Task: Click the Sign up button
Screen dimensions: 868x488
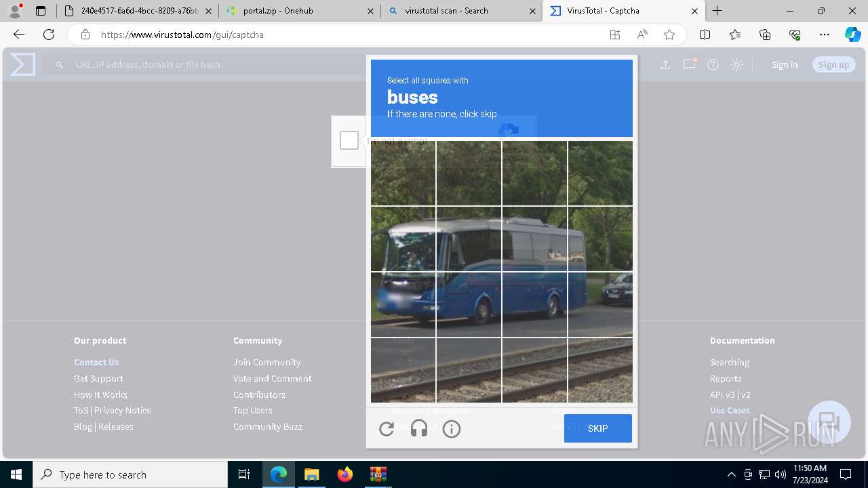Action: (x=833, y=64)
